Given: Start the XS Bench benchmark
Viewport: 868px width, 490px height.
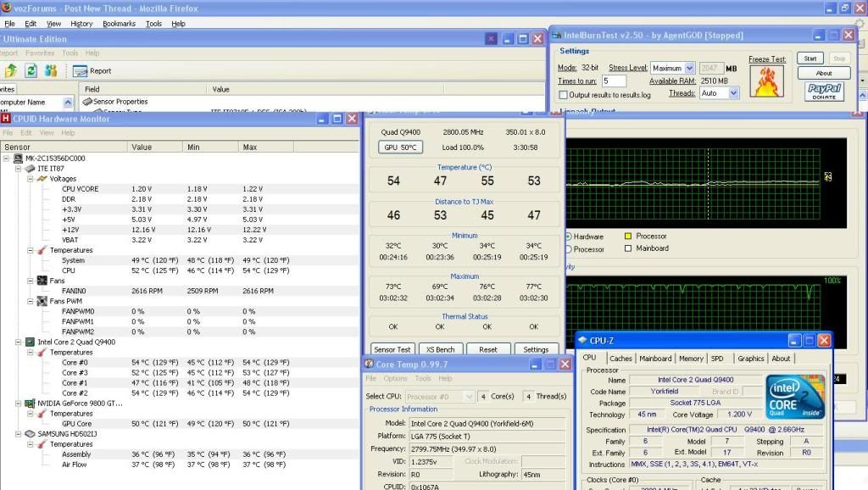Looking at the screenshot, I should [x=440, y=349].
